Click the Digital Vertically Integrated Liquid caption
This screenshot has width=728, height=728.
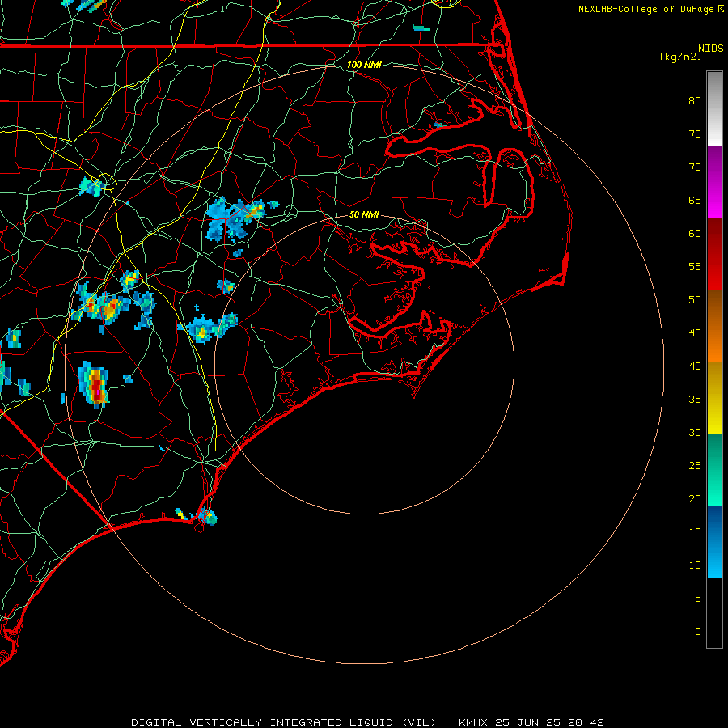[283, 722]
